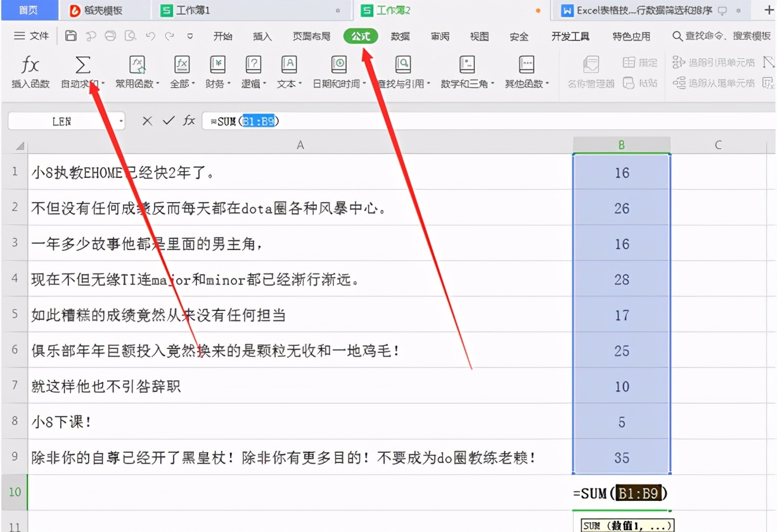Cancel formula entry with the X icon
This screenshot has height=532, width=777.
[147, 120]
